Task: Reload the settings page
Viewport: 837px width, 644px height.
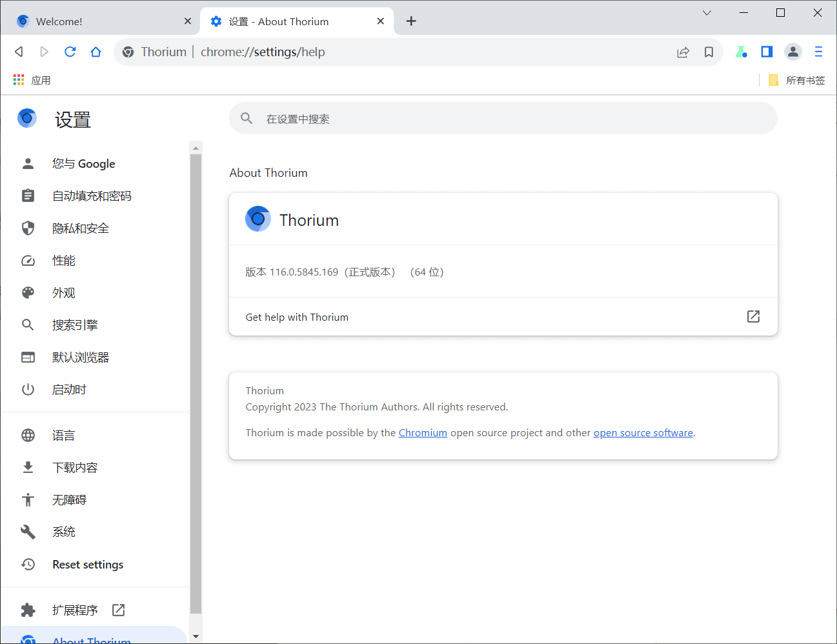Action: (x=70, y=52)
